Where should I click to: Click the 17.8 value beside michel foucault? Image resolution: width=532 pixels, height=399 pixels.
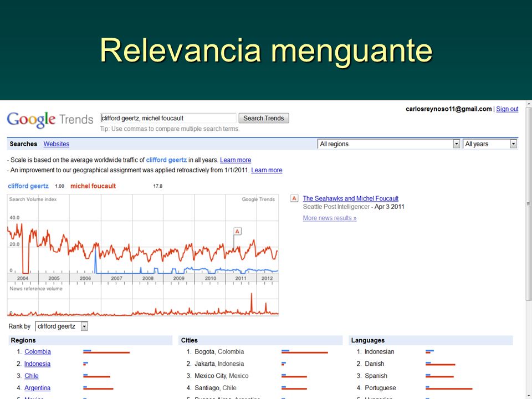[158, 186]
